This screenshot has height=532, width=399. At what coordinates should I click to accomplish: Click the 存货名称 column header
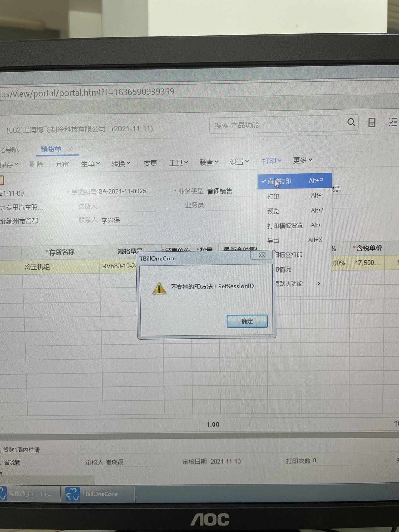coord(60,252)
